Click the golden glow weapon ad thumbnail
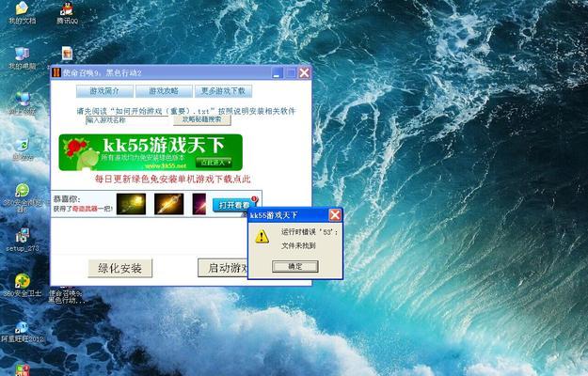The height and width of the screenshot is (376, 588). click(131, 204)
